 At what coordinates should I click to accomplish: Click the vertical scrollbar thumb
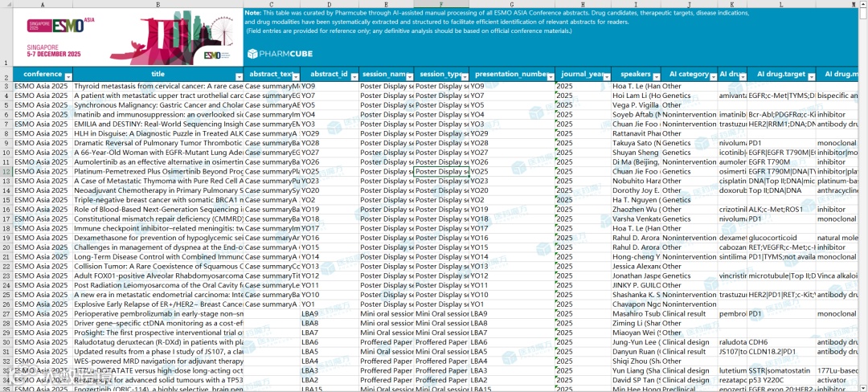pos(863,14)
